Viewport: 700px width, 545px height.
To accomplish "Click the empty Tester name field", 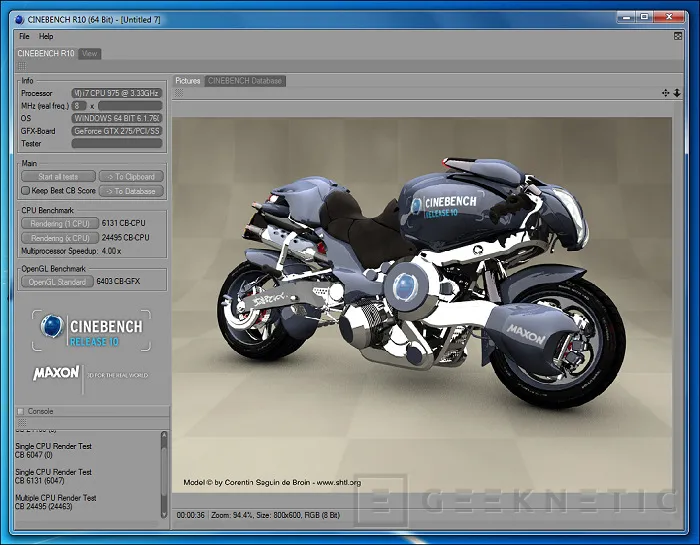I will click(117, 143).
